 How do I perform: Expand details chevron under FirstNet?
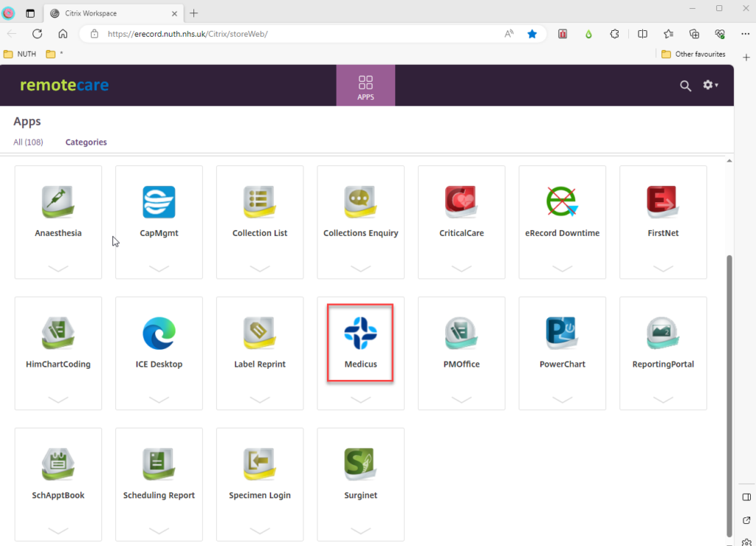[663, 269]
